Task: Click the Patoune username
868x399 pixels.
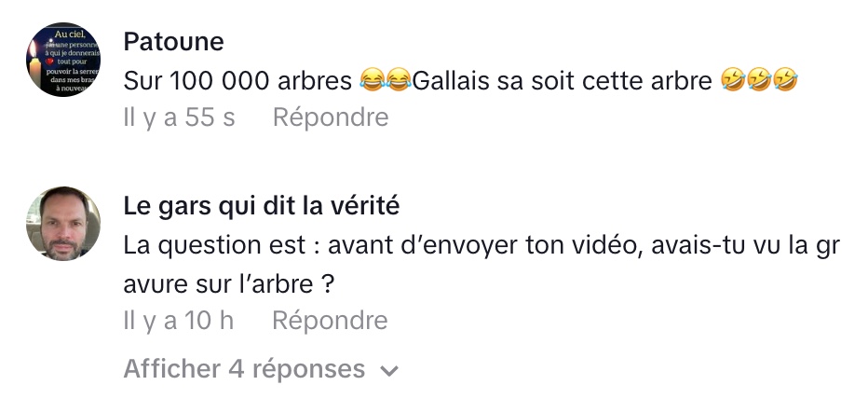Action: click(173, 42)
